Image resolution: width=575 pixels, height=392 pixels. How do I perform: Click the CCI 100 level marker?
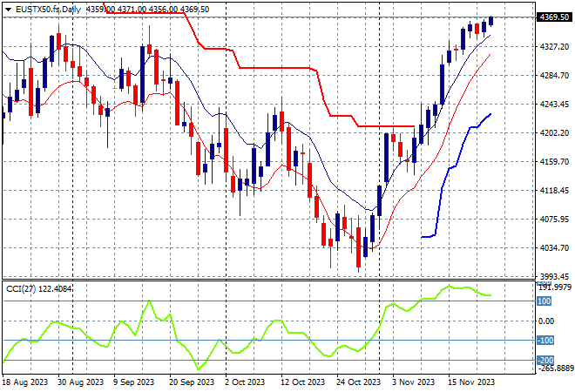pos(544,301)
